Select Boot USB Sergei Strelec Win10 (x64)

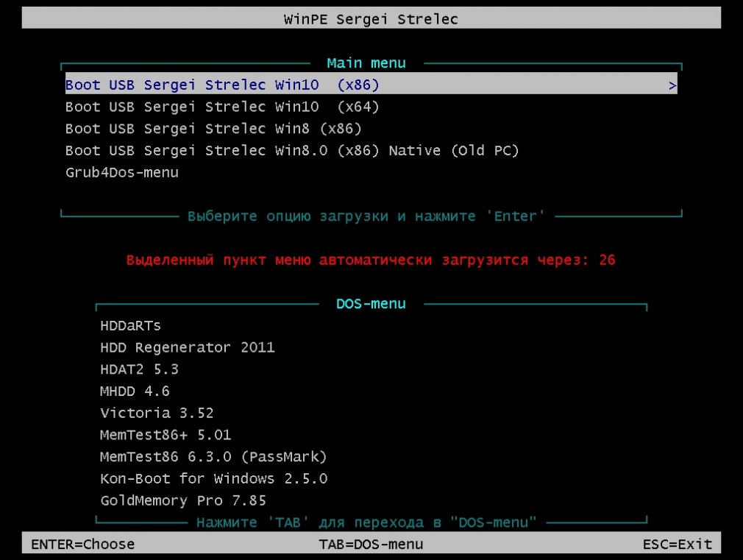point(222,107)
